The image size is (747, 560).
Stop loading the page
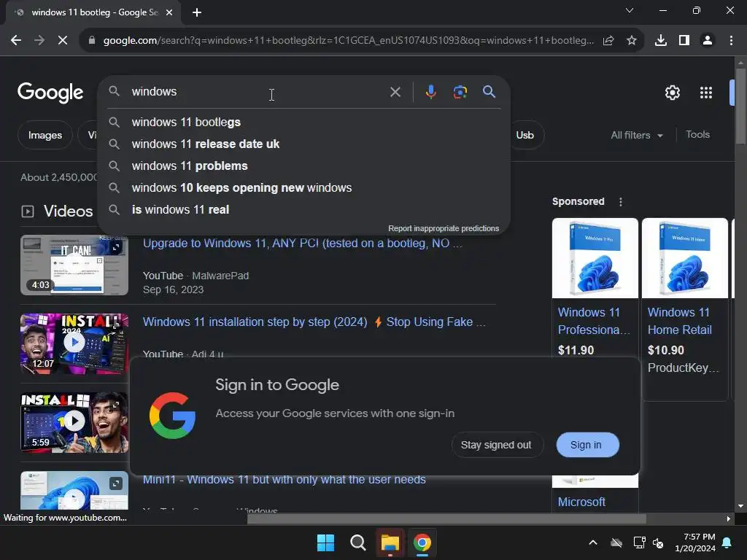click(x=63, y=41)
